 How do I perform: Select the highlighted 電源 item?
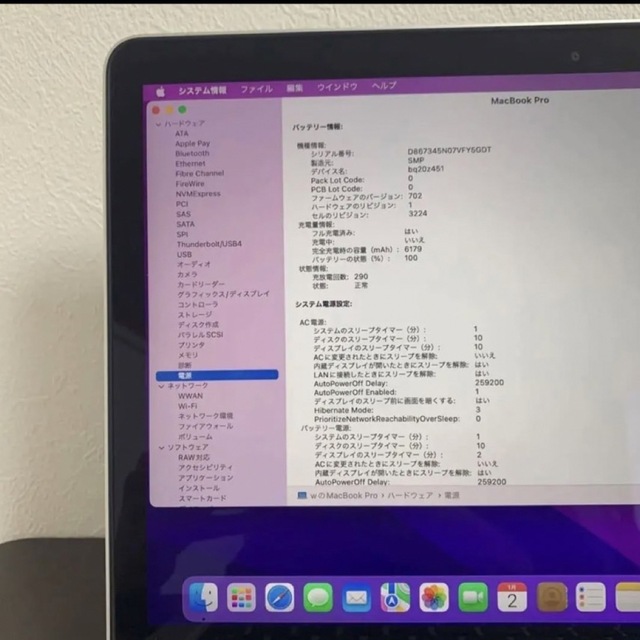(217, 375)
